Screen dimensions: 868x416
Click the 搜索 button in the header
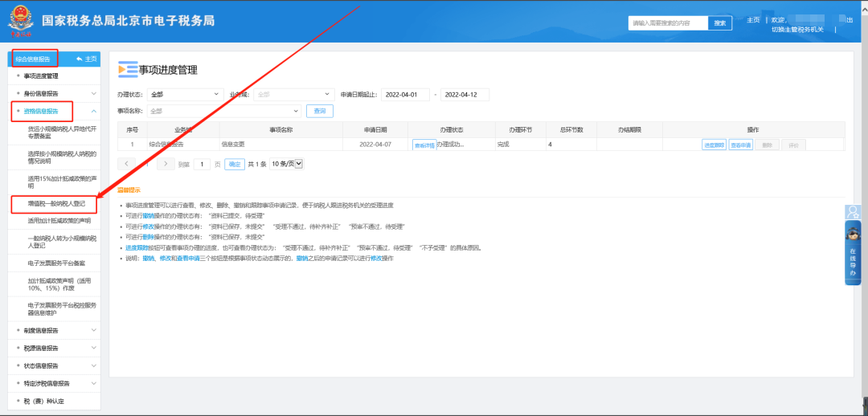[719, 22]
